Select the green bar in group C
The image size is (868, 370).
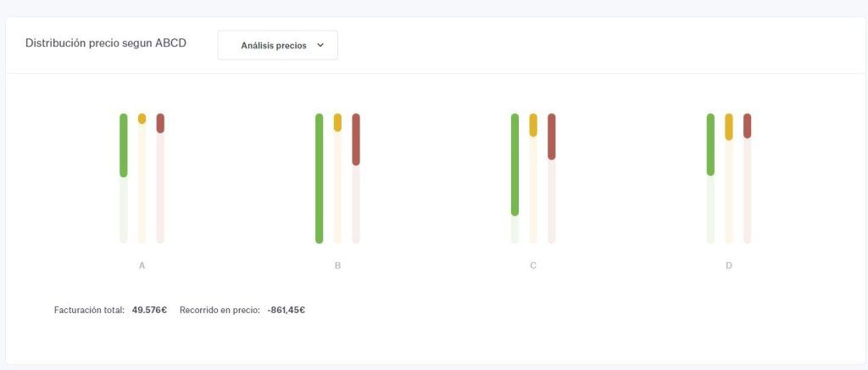[x=515, y=165]
